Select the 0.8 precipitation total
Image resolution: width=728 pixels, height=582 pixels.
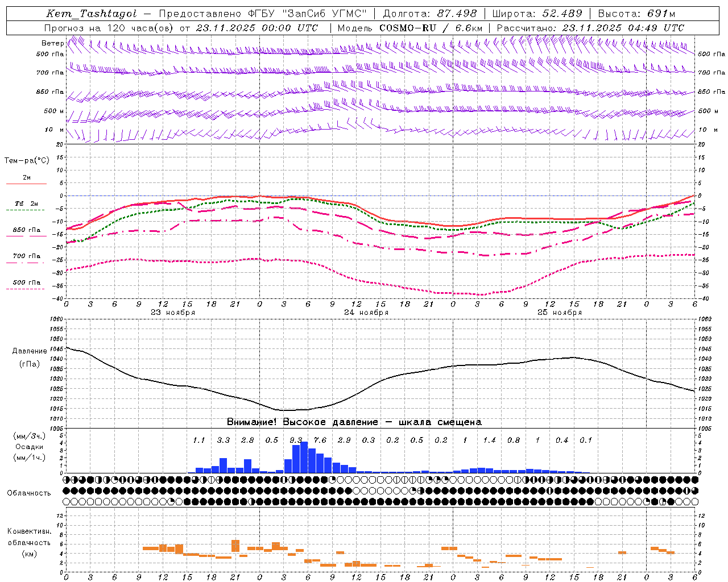514,440
